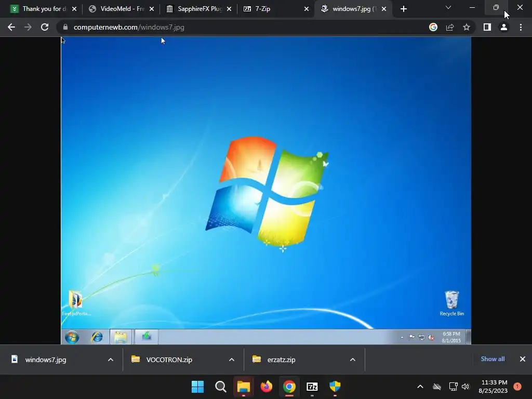Select the windows7.jpg tab

353,9
